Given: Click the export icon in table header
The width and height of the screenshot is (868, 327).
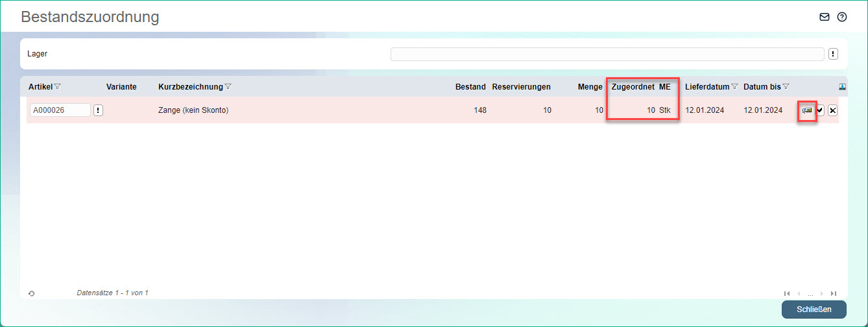Looking at the screenshot, I should [842, 86].
